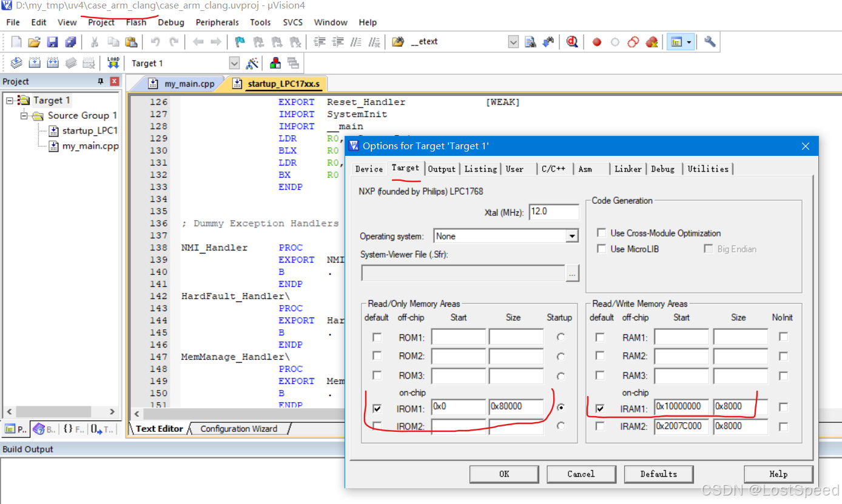Open the Operating system dropdown
The image size is (842, 504).
(572, 236)
